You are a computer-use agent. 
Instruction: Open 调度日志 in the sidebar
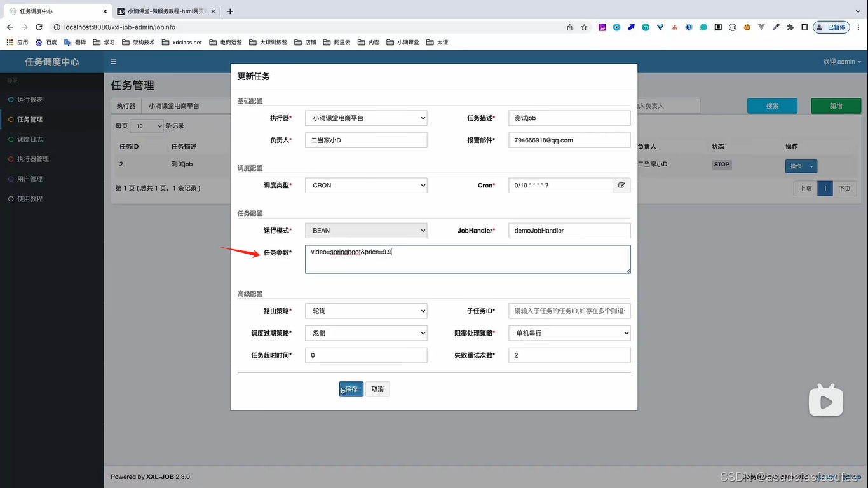coord(52,139)
